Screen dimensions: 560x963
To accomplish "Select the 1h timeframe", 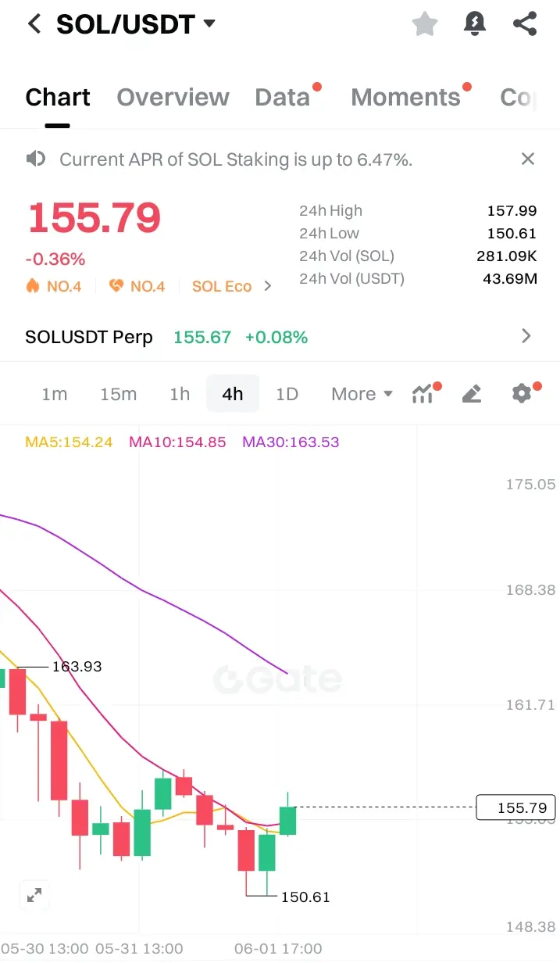I will [x=180, y=394].
